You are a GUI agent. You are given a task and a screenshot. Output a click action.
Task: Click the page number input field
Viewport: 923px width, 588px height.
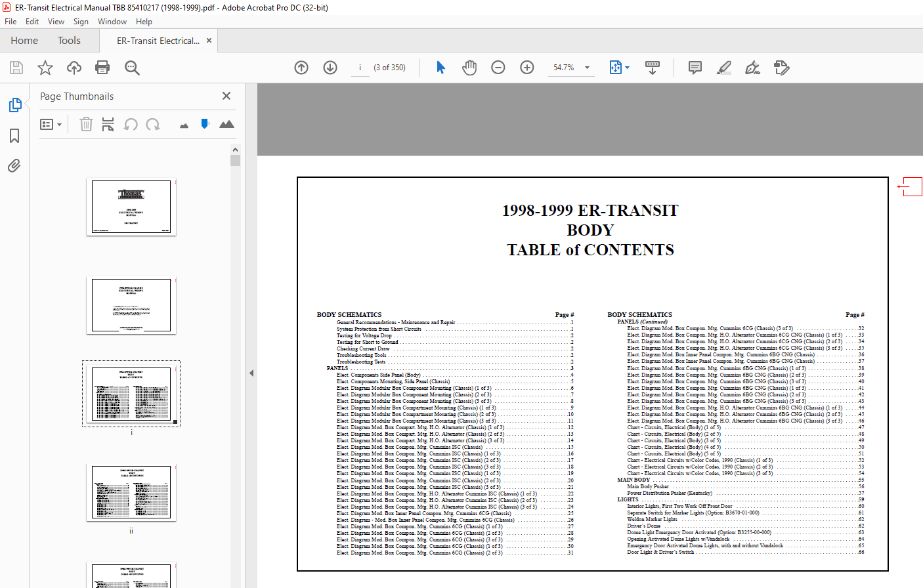tap(360, 68)
